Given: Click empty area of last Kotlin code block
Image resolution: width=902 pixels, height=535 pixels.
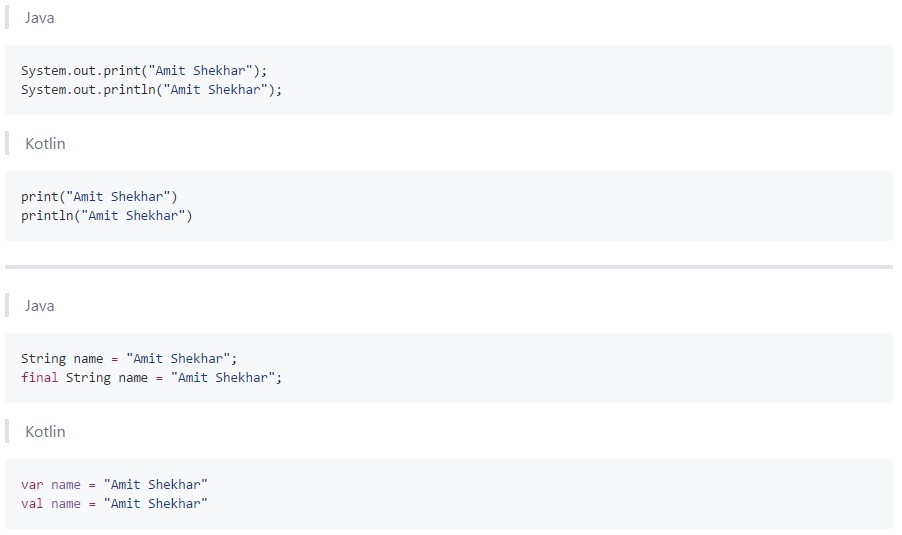Looking at the screenshot, I should coord(575,494).
